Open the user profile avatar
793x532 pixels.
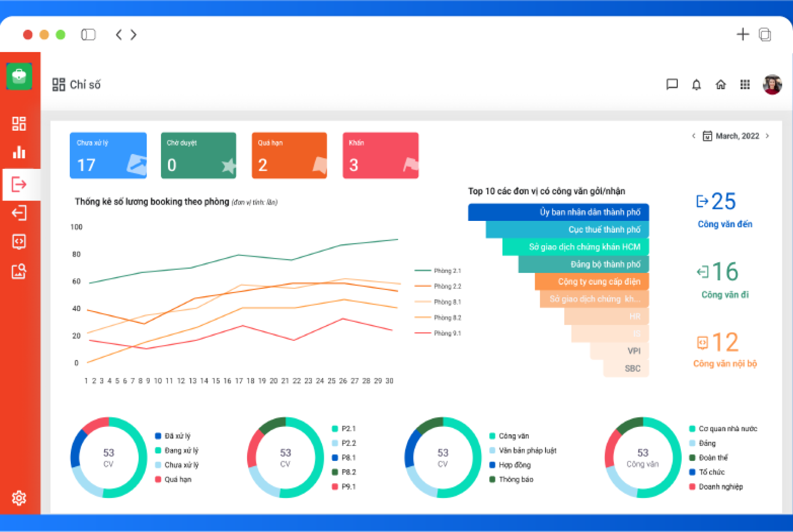[x=772, y=85]
